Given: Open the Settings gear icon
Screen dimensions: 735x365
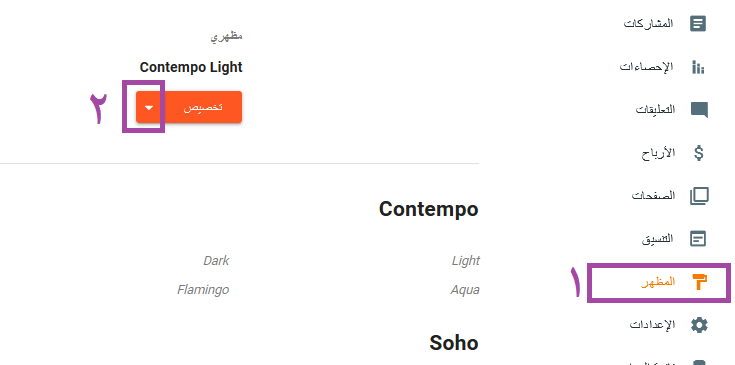Looking at the screenshot, I should pyautogui.click(x=699, y=325).
